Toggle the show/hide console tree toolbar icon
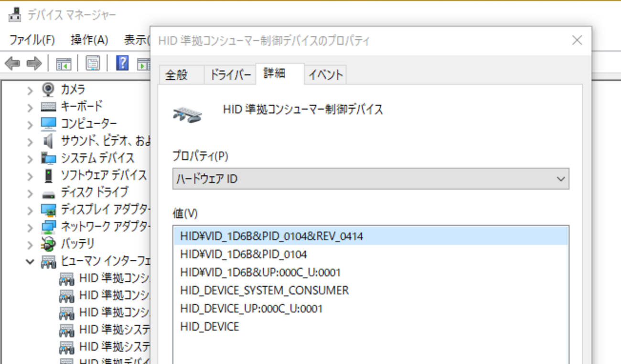621x364 pixels. 64,63
